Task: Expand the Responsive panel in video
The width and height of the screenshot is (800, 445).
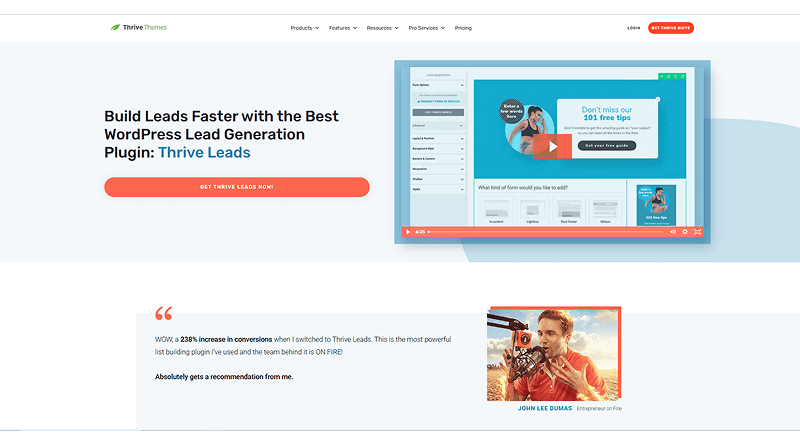Action: [438, 169]
